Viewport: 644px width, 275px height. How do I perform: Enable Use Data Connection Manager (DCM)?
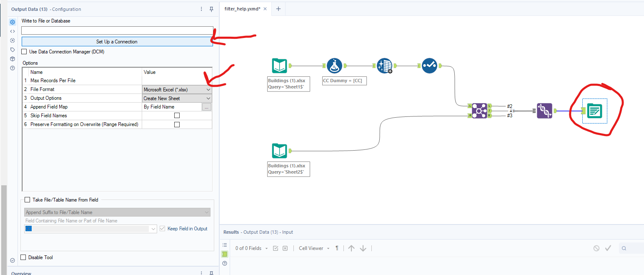coord(24,51)
